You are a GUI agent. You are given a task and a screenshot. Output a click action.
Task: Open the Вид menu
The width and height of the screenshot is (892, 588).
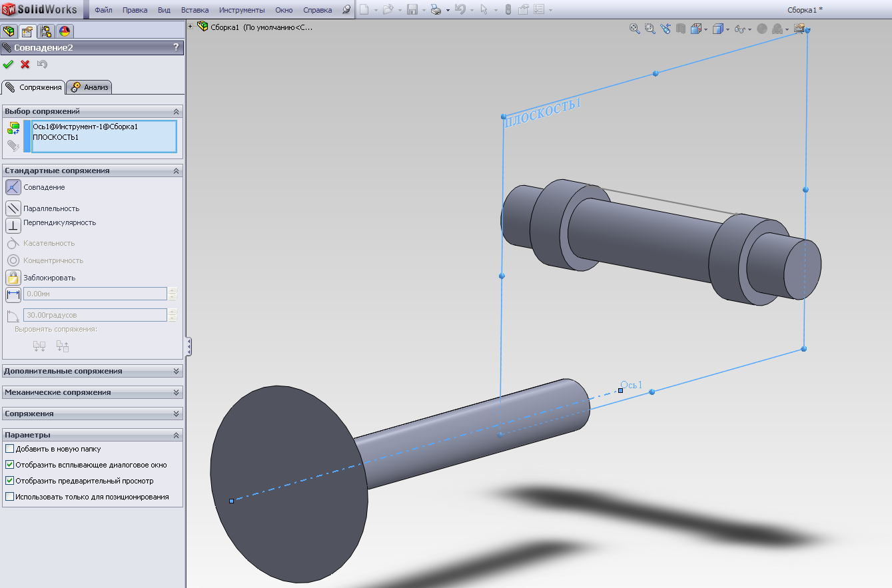[x=164, y=10]
